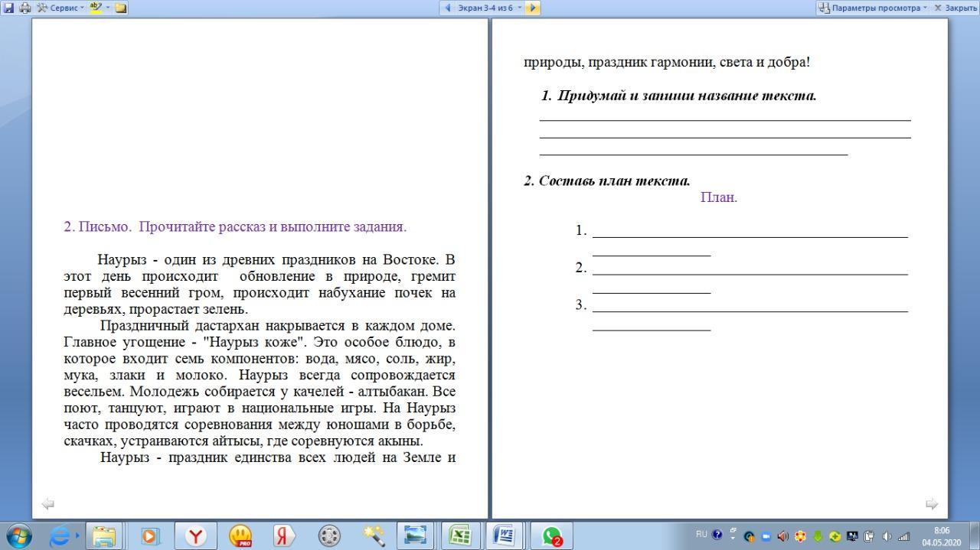Open the film reel app on taskbar

329,536
